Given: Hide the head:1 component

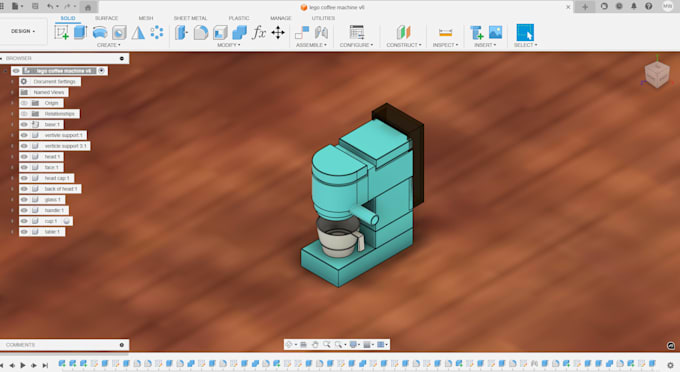Looking at the screenshot, I should pyautogui.click(x=24, y=157).
